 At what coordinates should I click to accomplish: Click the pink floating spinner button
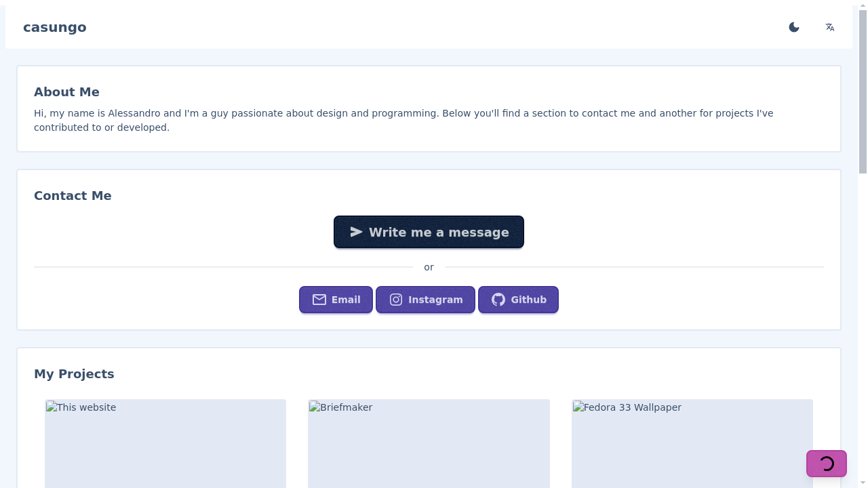[826, 464]
